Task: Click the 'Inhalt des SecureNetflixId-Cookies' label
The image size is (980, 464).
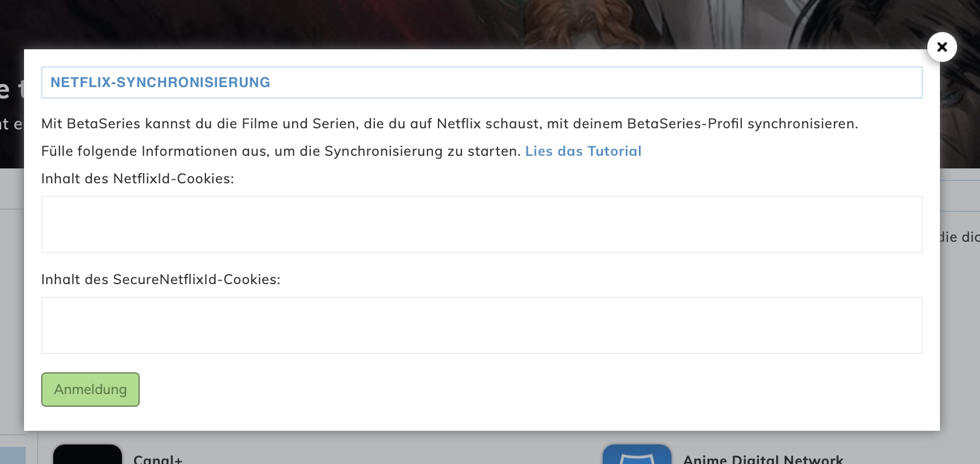Action: (x=161, y=280)
